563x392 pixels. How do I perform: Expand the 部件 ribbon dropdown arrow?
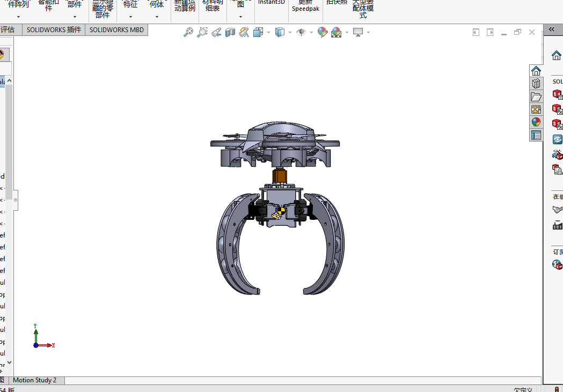click(75, 17)
